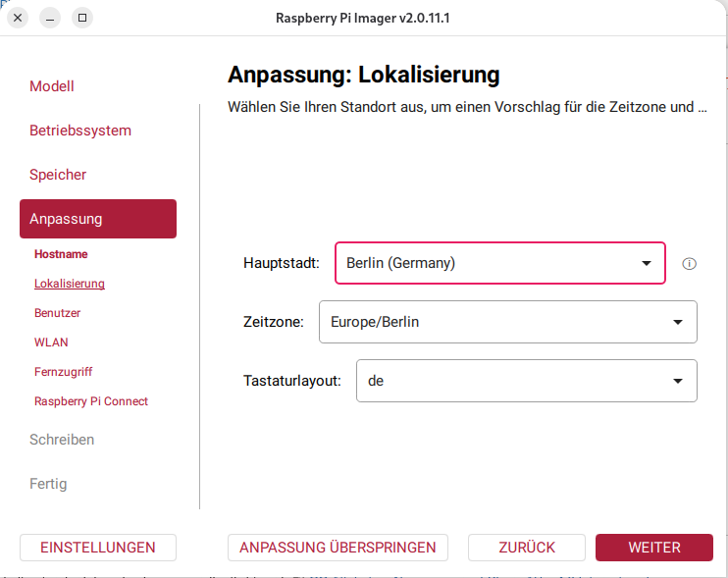Continue with the WEITER button

coord(654,548)
